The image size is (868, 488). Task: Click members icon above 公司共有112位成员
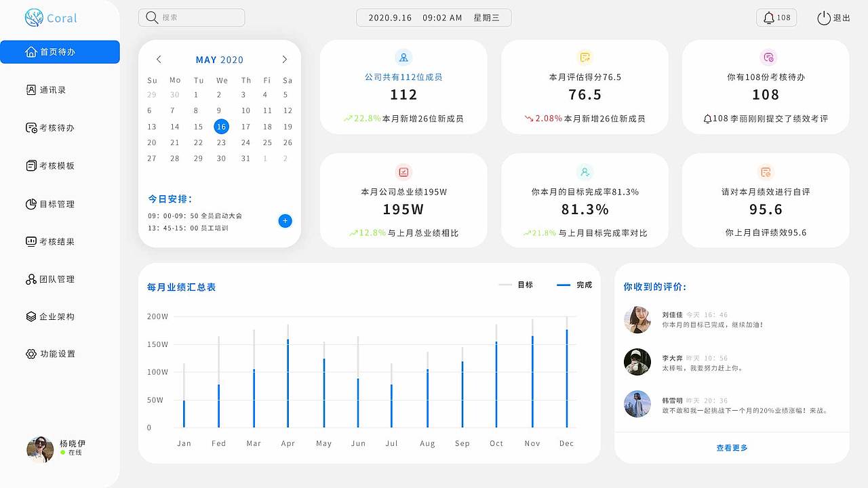[x=403, y=57]
